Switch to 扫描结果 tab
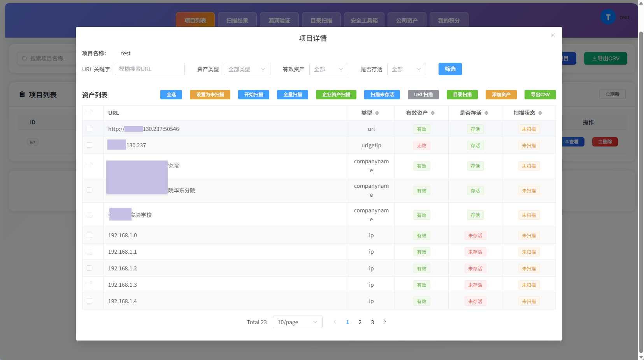The height and width of the screenshot is (360, 644). (237, 20)
